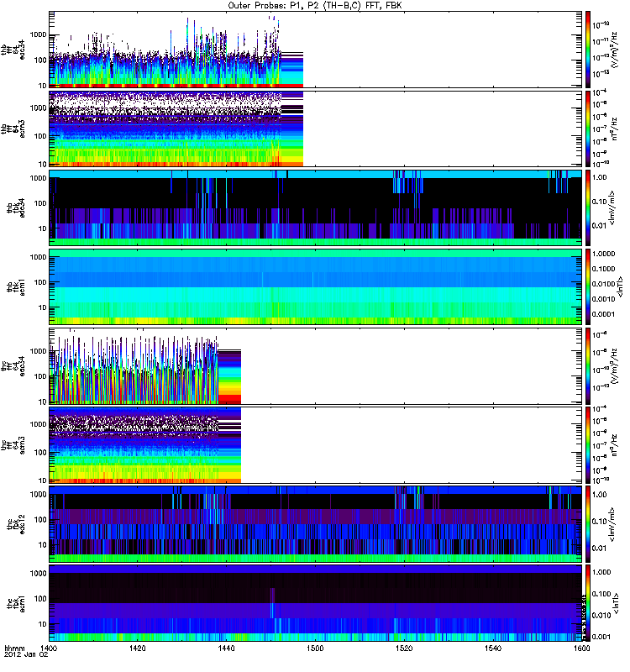Image resolution: width=630 pixels, height=672 pixels.
Task: Select the thb fff scm3 spectrogram panel
Action: tap(316, 129)
